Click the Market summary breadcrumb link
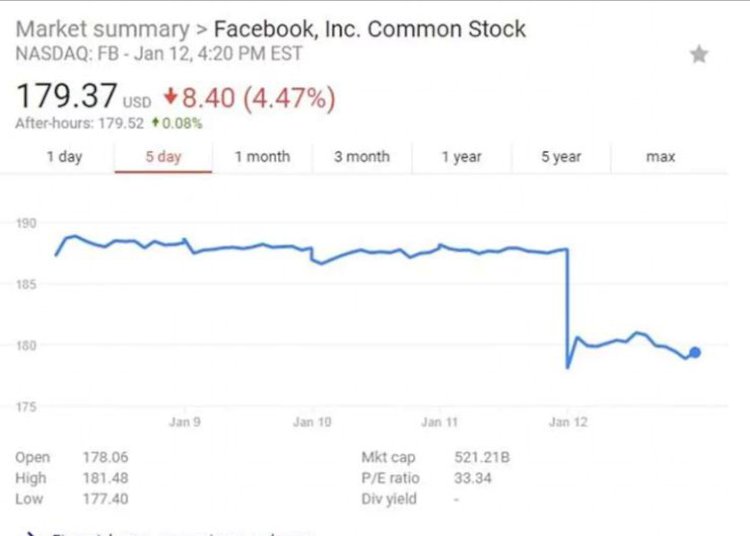 101,28
